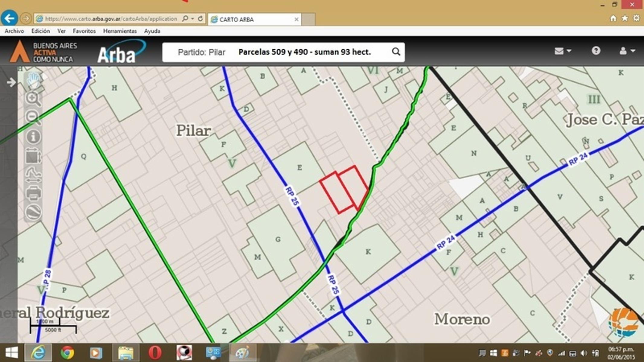Select the measure distance tool
Screen dimensions: 644x362
pos(33,175)
